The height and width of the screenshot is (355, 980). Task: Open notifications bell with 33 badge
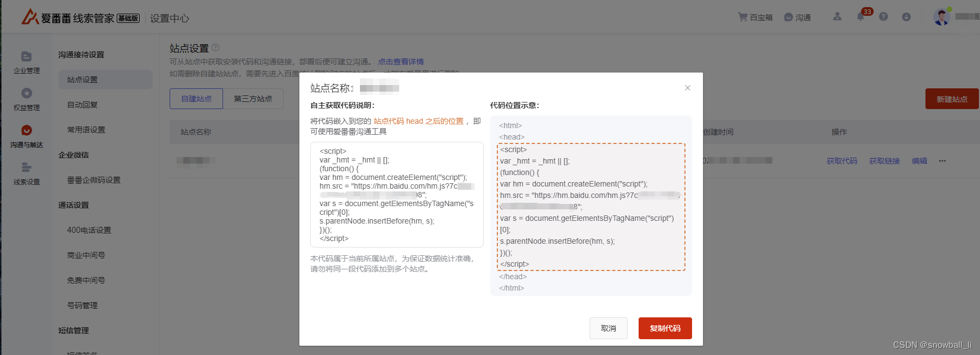861,16
